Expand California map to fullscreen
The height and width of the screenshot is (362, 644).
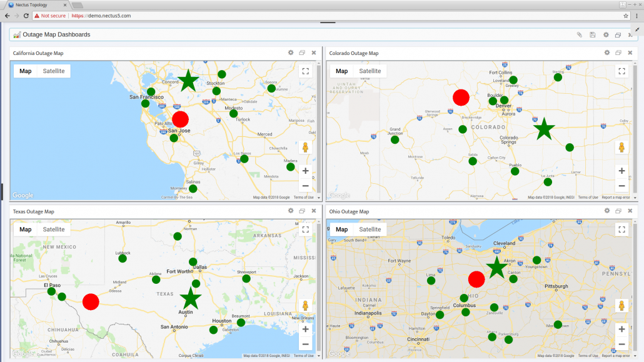pyautogui.click(x=305, y=71)
